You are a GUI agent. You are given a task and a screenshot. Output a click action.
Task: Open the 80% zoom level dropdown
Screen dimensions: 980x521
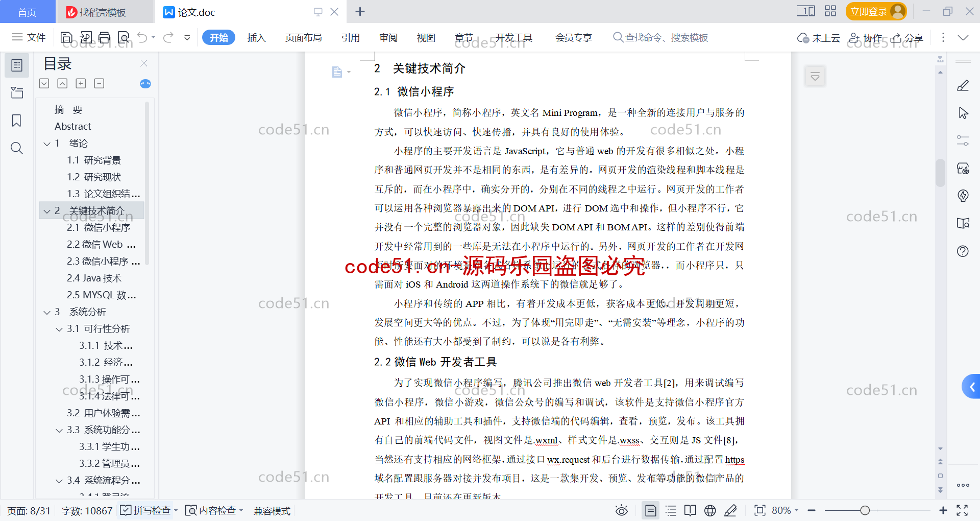tap(785, 510)
